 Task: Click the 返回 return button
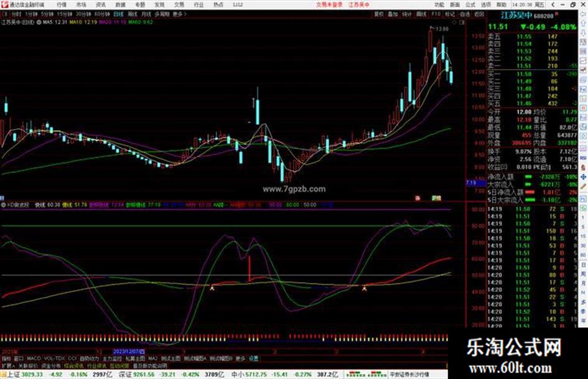coord(479,14)
